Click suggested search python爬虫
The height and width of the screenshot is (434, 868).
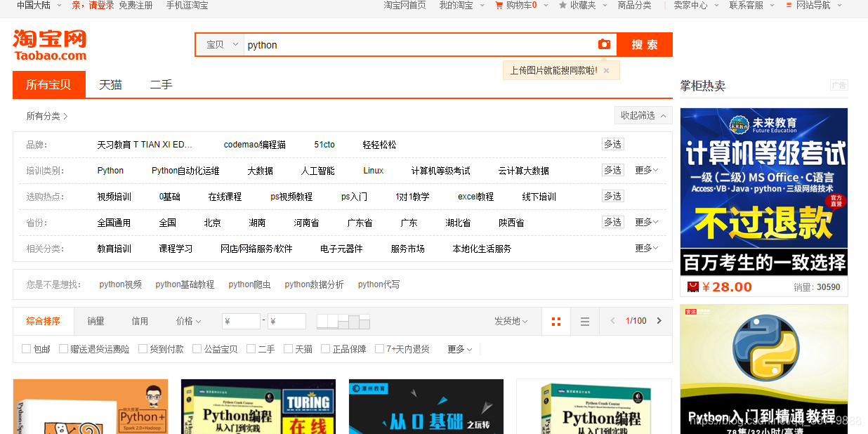coord(249,284)
